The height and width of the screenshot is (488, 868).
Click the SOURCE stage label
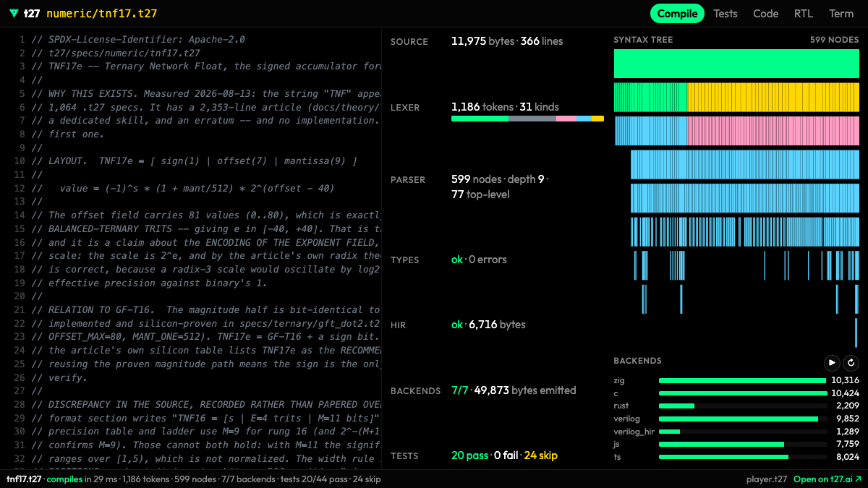tap(409, 42)
